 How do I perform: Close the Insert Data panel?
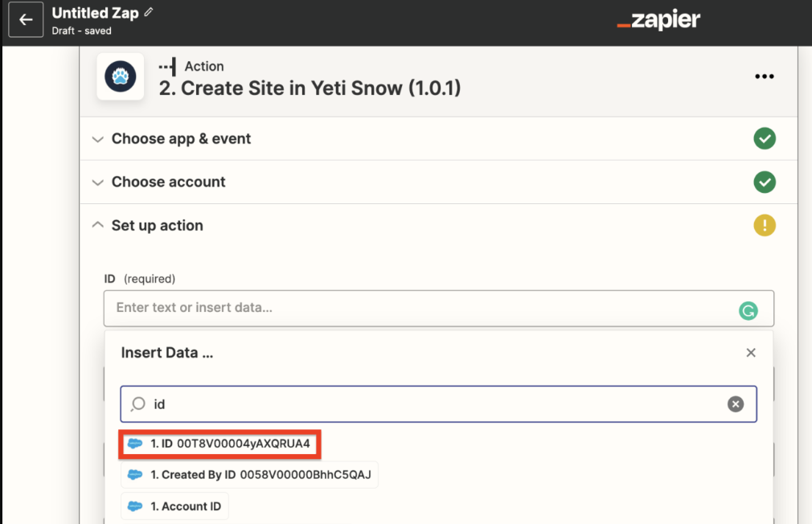751,353
